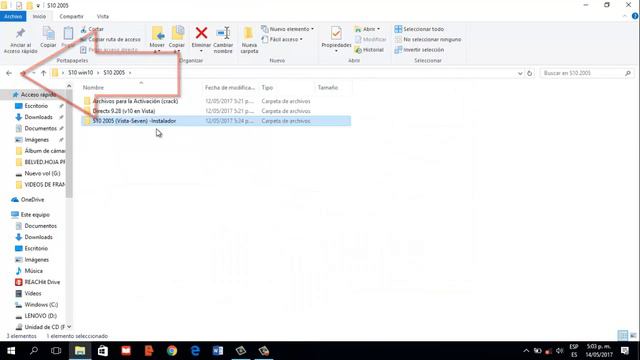The image size is (640, 360).
Task: Switch to the Inicio ribbon tab
Action: [39, 16]
